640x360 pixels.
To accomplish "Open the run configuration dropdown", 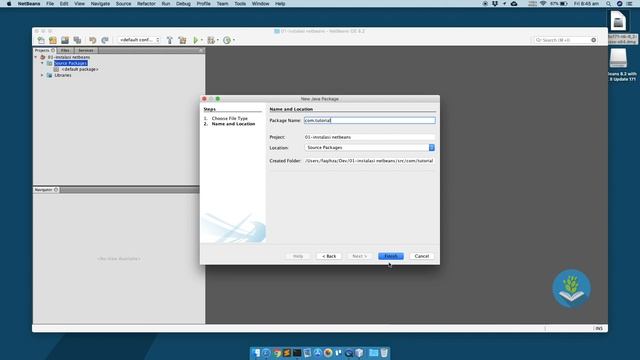I will coord(139,40).
